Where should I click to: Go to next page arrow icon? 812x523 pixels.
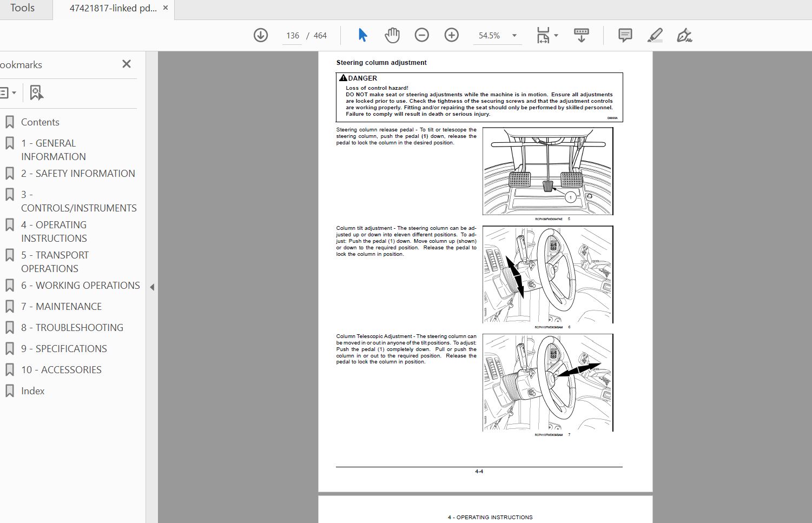coord(261,36)
